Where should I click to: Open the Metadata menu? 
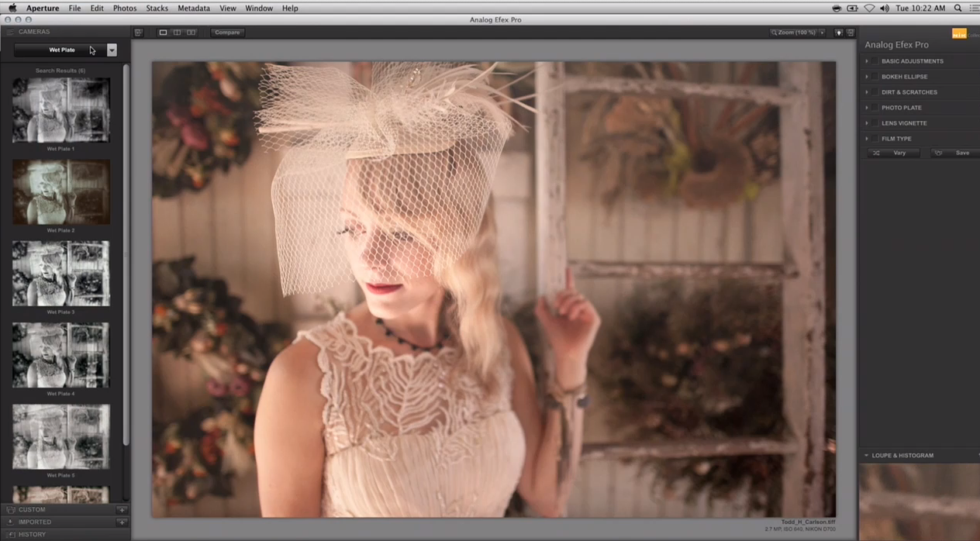click(x=193, y=8)
